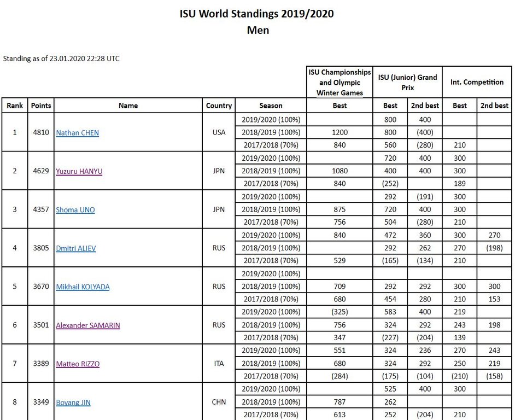Select the Season column header
This screenshot has width=515, height=420.
click(x=271, y=106)
